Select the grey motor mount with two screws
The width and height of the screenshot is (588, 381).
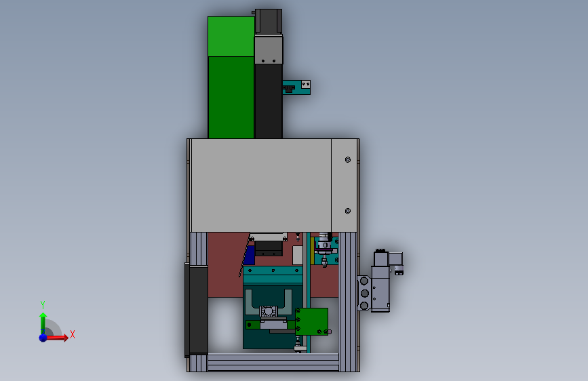(269, 50)
